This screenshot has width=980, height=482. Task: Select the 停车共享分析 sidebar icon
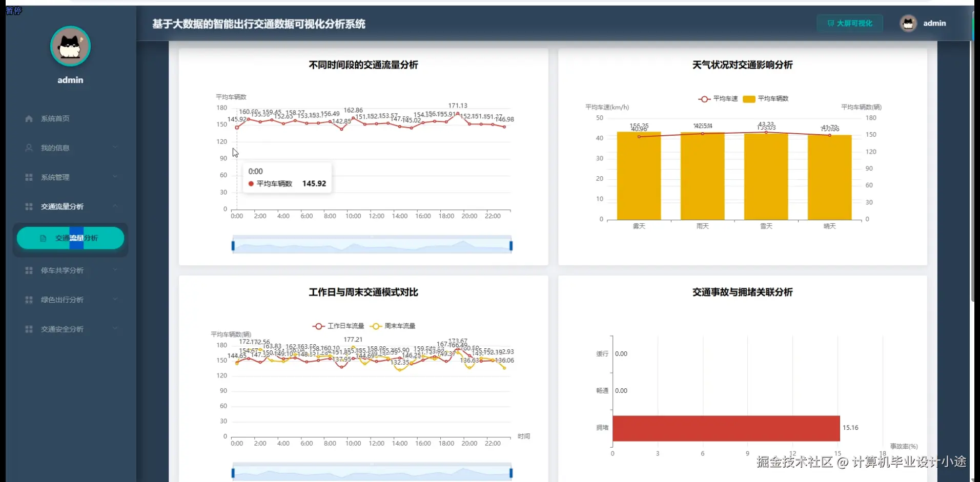point(28,270)
